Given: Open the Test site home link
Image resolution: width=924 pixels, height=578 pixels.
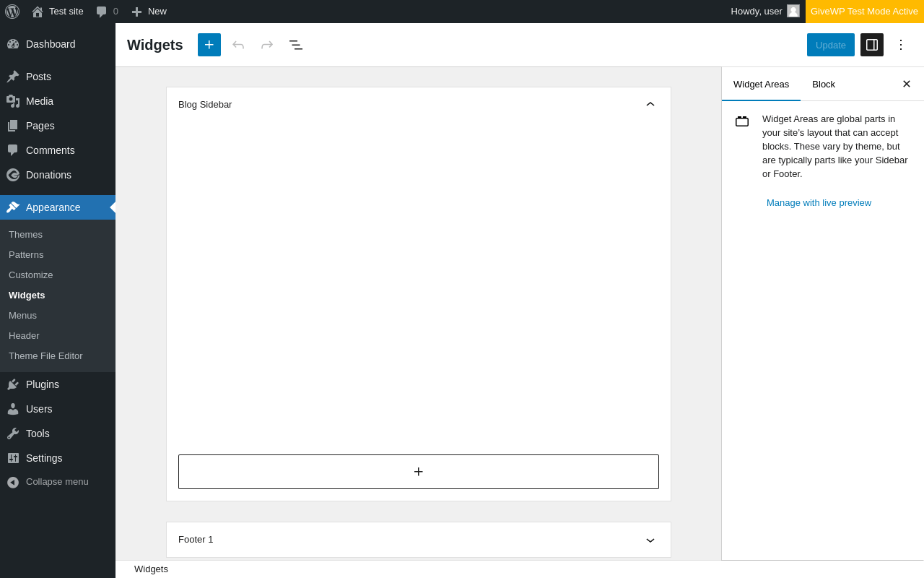Looking at the screenshot, I should click(58, 12).
